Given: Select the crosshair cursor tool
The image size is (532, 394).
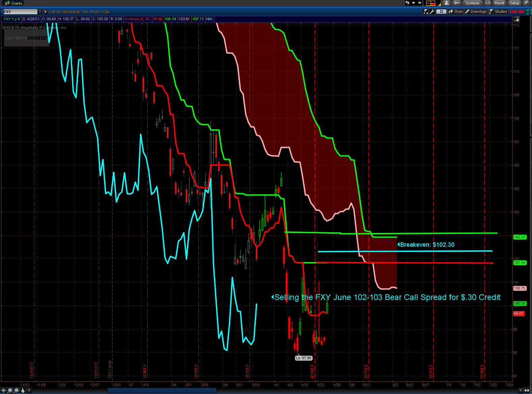Looking at the screenshot, I should click(x=4, y=390).
